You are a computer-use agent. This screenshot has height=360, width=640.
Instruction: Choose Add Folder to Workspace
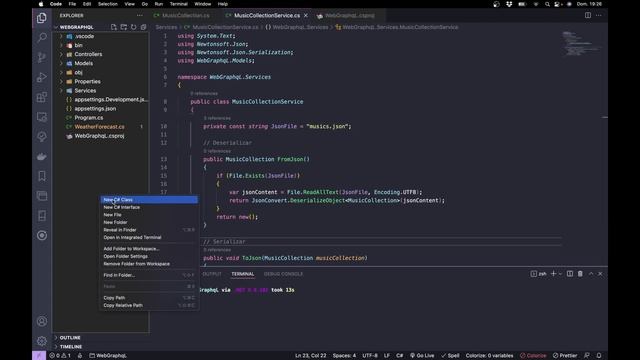tap(149, 249)
